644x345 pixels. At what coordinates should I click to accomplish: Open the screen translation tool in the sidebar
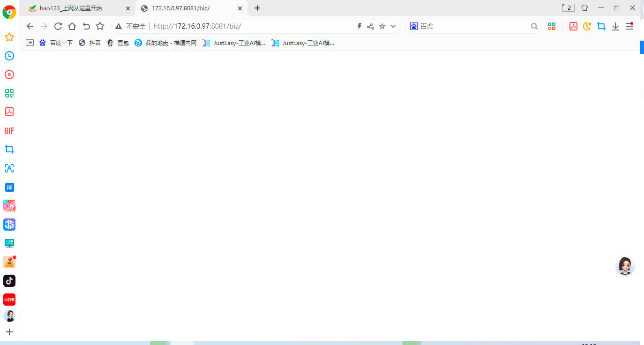tap(9, 187)
